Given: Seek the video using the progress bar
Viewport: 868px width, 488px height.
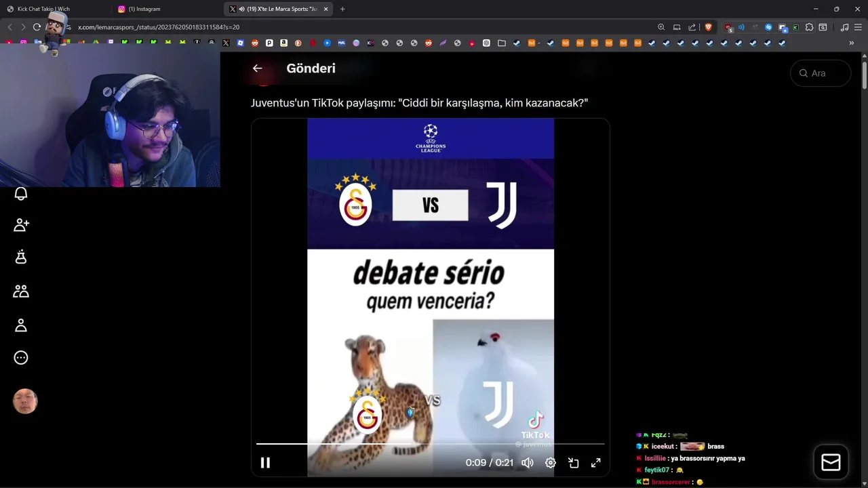Looking at the screenshot, I should pos(430,444).
